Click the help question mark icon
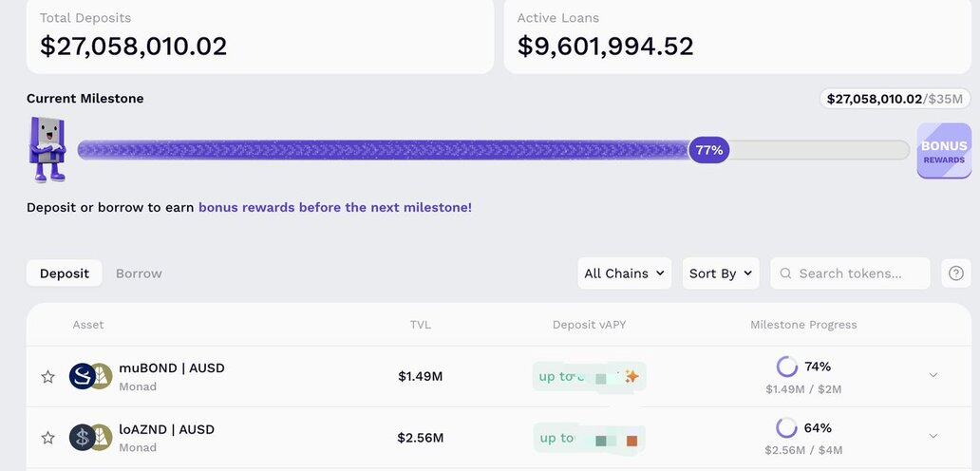Viewport: 980px width, 471px height. (956, 273)
